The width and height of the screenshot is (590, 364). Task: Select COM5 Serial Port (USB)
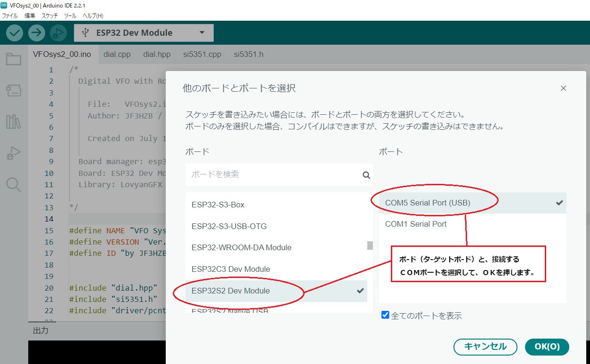pos(473,203)
